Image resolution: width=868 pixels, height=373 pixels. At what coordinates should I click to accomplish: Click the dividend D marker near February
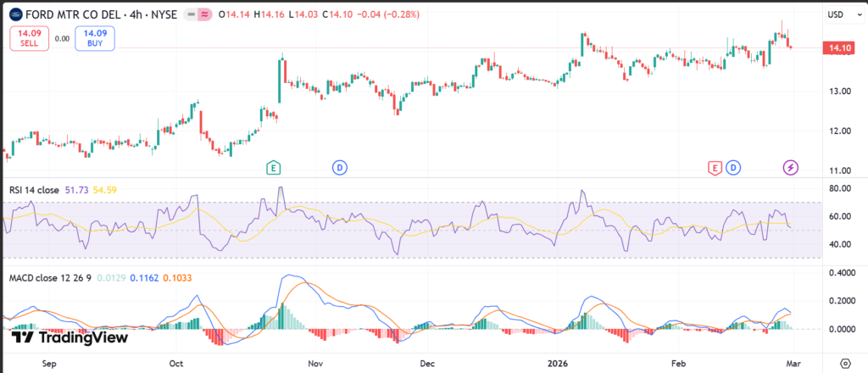coord(732,168)
